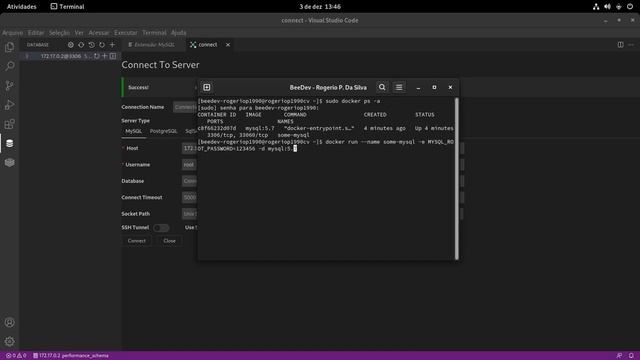Open the Executar menu

126,33
